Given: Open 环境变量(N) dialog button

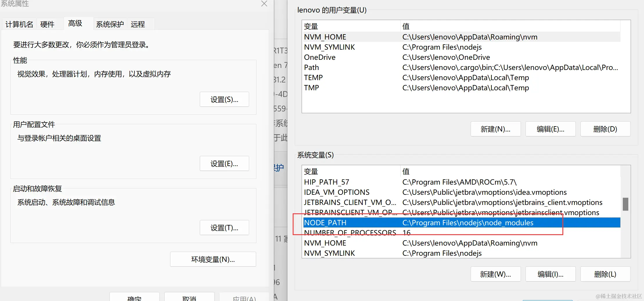Looking at the screenshot, I should (213, 259).
